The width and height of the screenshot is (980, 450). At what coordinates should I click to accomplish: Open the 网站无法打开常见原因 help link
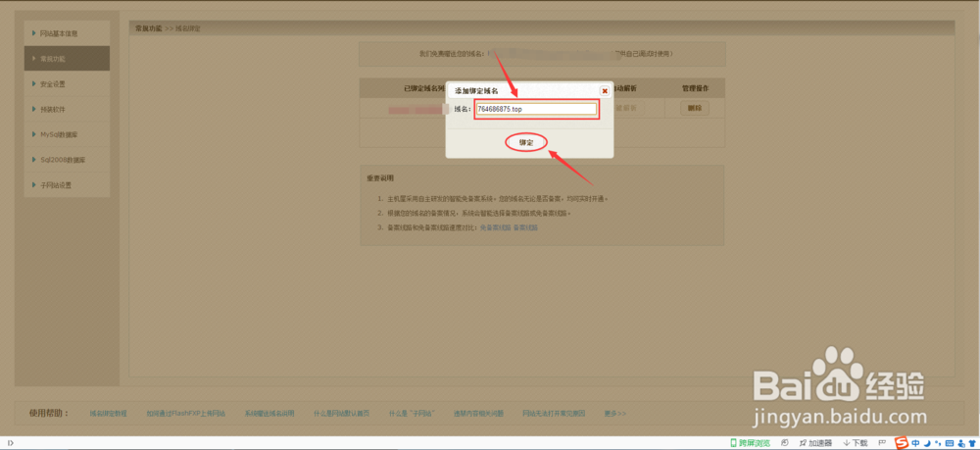tap(554, 413)
